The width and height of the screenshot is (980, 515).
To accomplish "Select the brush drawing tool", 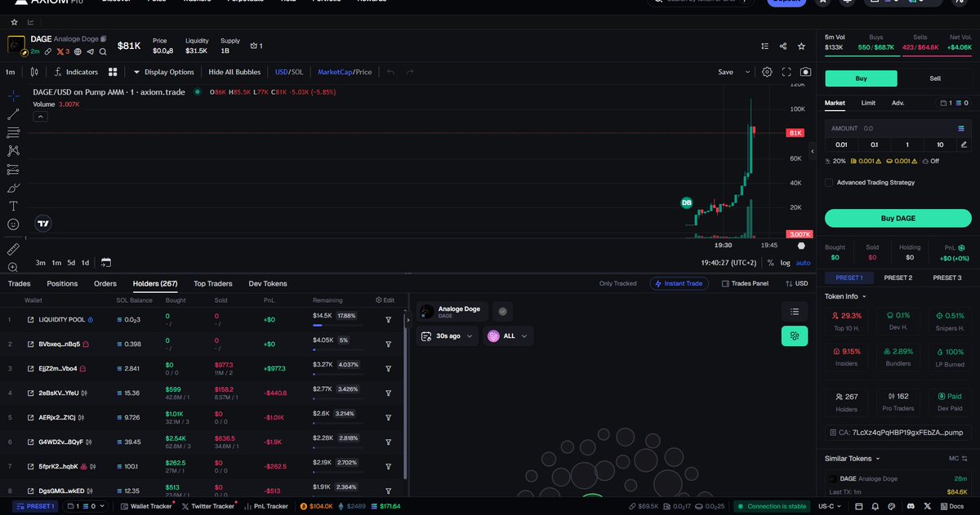I will pyautogui.click(x=13, y=188).
